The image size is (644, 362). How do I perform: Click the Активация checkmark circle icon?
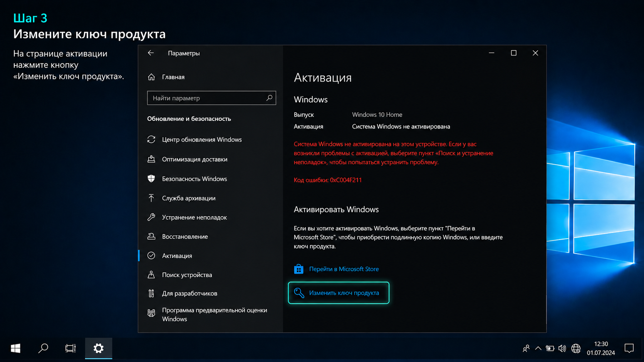pos(151,255)
